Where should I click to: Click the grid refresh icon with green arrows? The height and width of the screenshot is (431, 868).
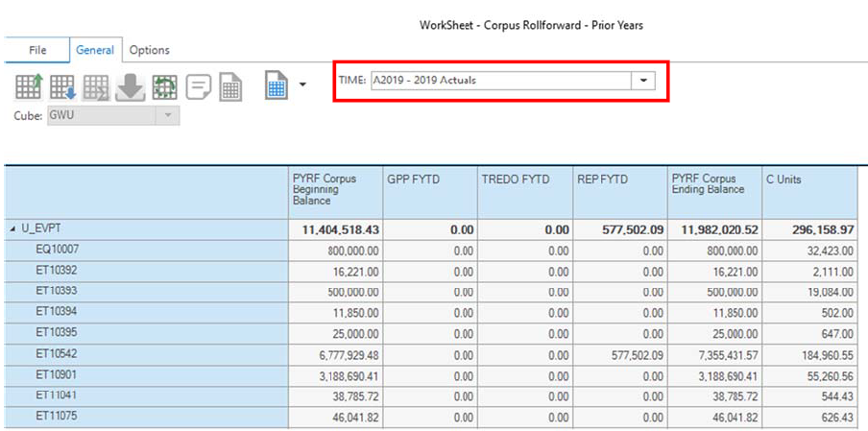pos(164,86)
